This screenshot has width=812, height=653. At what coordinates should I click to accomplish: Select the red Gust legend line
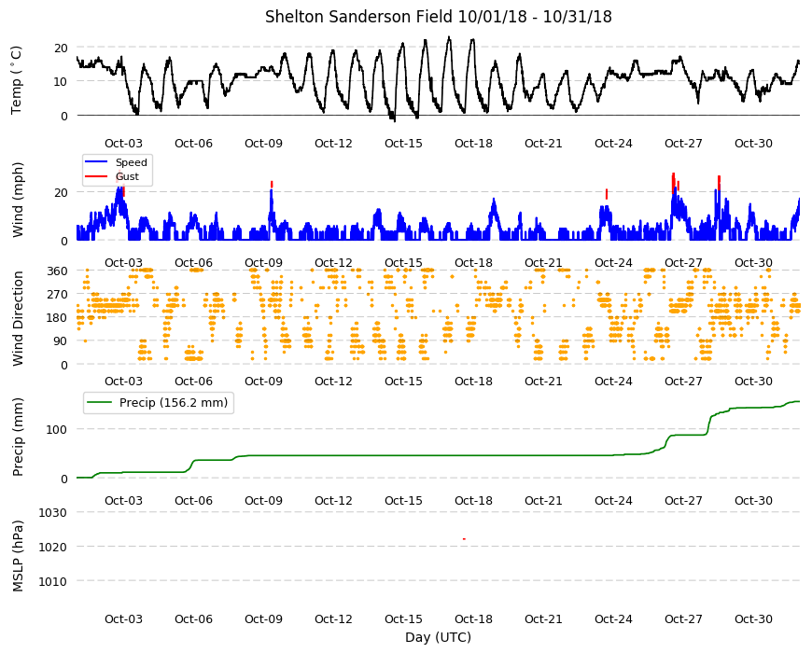pos(96,176)
